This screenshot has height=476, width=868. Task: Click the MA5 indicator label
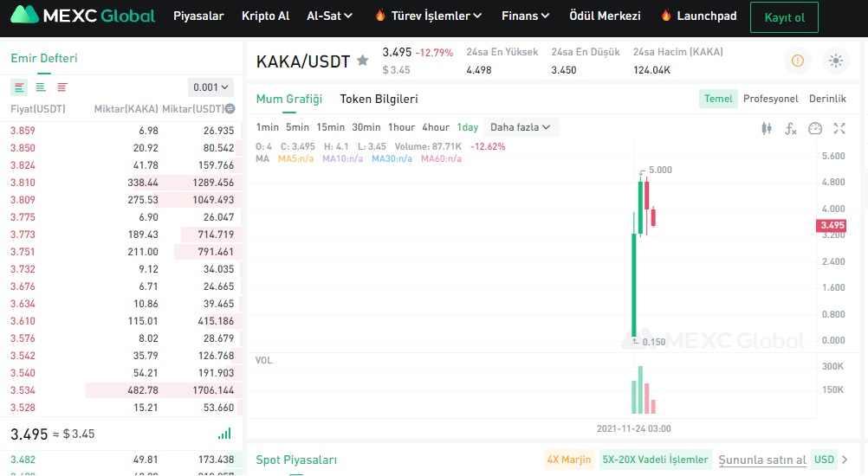(x=295, y=158)
